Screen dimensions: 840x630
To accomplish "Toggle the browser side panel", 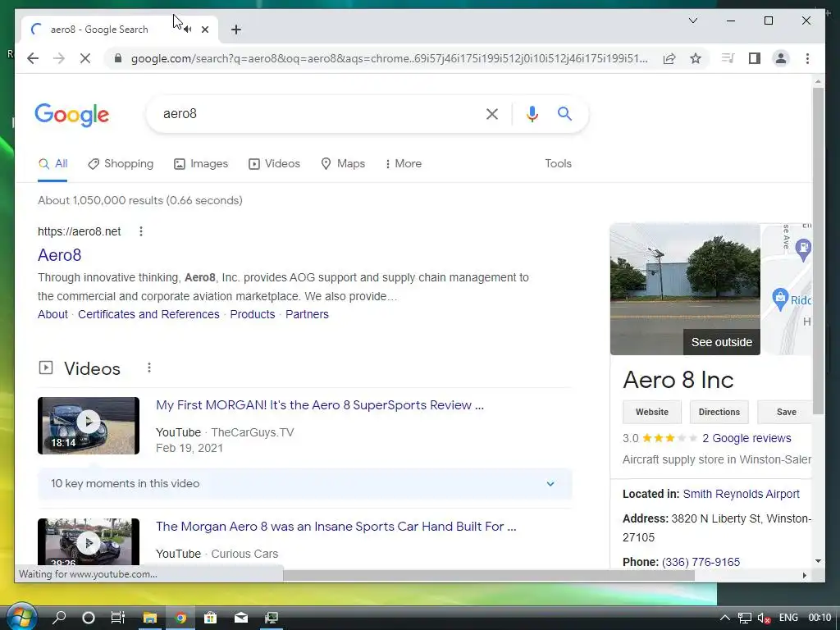I will [755, 58].
